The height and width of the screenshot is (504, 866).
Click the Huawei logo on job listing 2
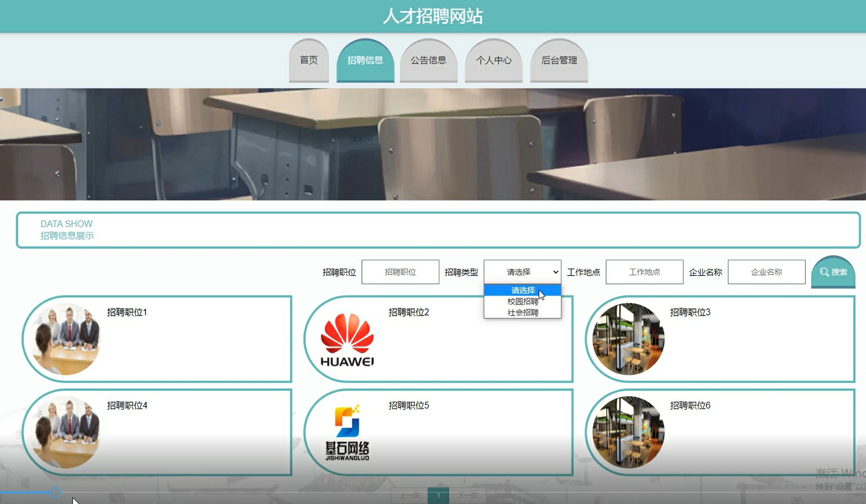point(347,339)
